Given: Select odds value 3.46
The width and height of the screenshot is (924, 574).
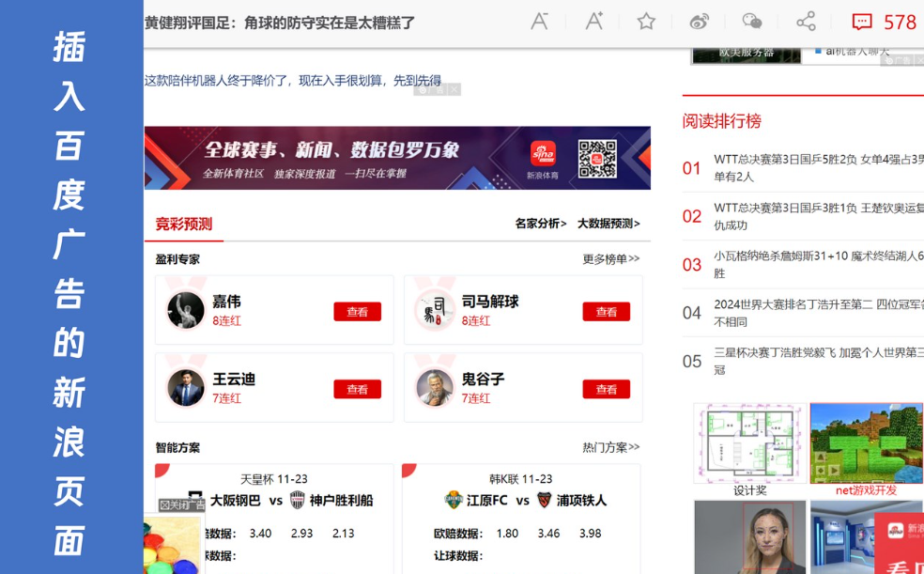Looking at the screenshot, I should point(548,534).
